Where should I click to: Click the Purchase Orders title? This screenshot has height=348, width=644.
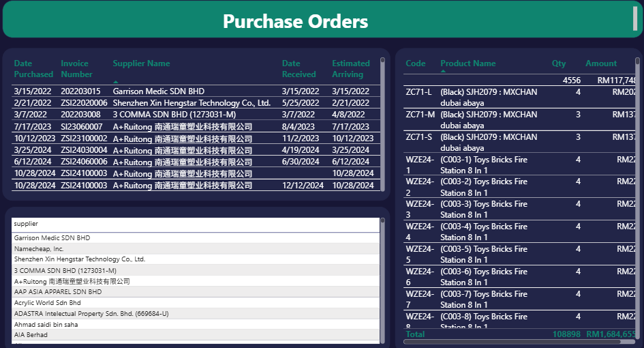tap(295, 21)
